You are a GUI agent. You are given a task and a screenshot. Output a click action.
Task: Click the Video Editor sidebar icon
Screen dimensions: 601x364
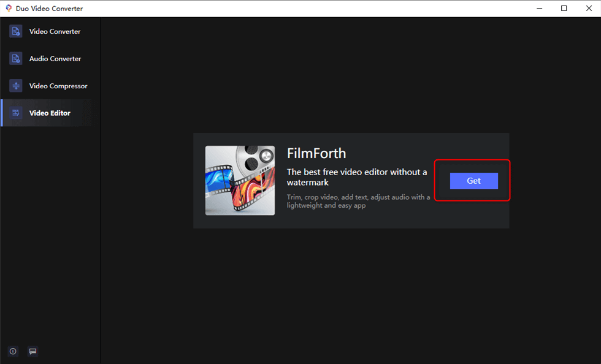point(16,113)
